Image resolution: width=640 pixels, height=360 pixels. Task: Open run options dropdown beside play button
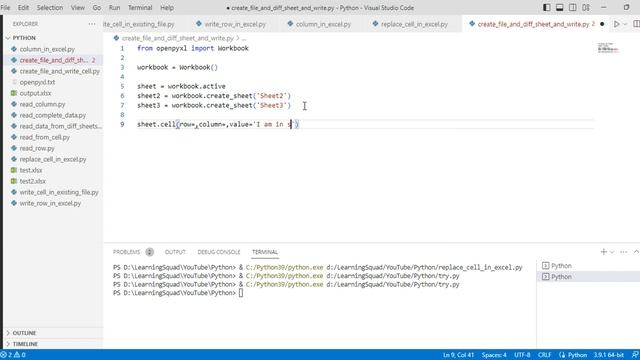[625, 24]
